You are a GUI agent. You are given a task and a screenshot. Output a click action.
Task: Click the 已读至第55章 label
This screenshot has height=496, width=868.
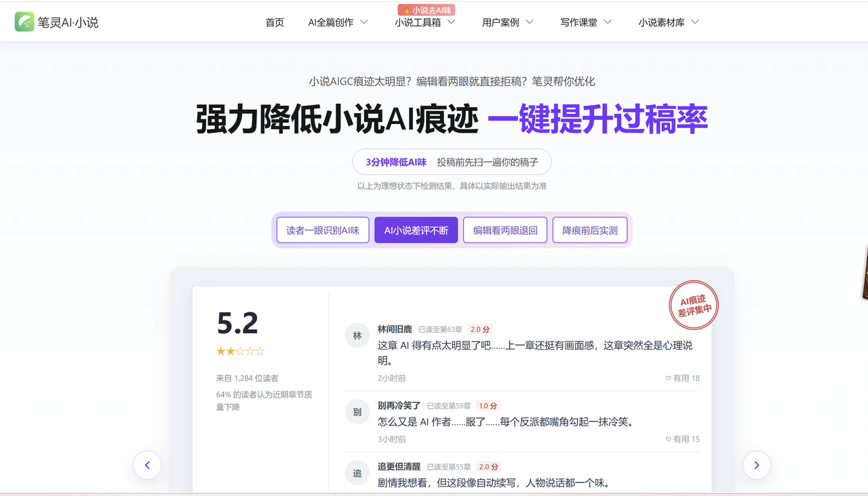(x=449, y=467)
